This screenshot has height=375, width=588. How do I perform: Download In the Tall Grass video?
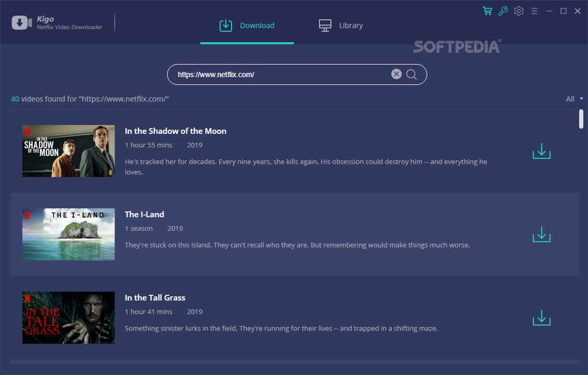coord(541,318)
